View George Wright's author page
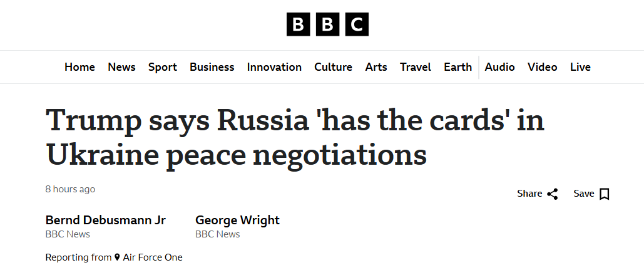Viewport: 644px width, 275px height. [237, 220]
